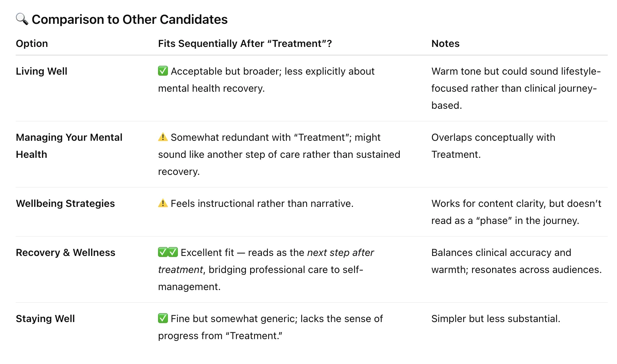Select the "Staying Well" option label
This screenshot has height=364, width=617.
46,318
